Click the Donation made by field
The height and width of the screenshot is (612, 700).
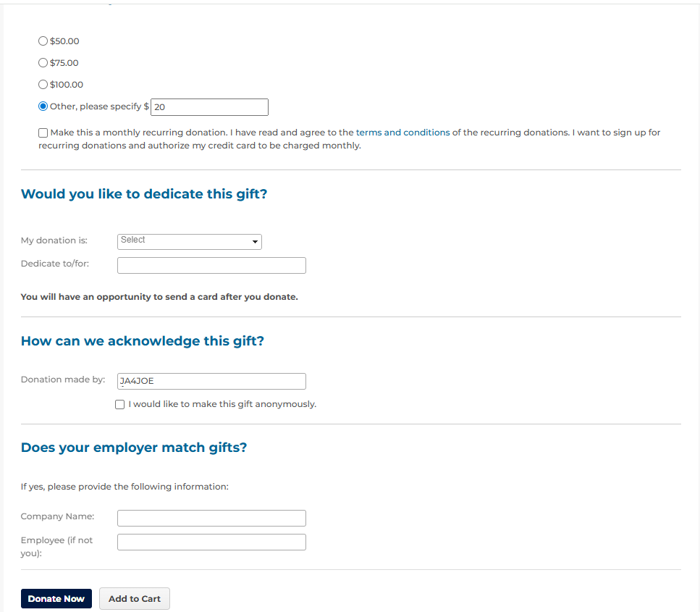[211, 381]
